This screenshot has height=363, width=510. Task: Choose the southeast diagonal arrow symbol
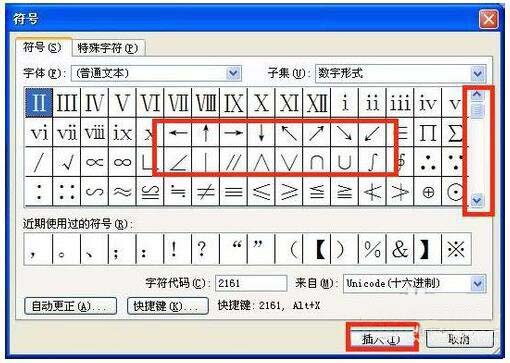(344, 133)
